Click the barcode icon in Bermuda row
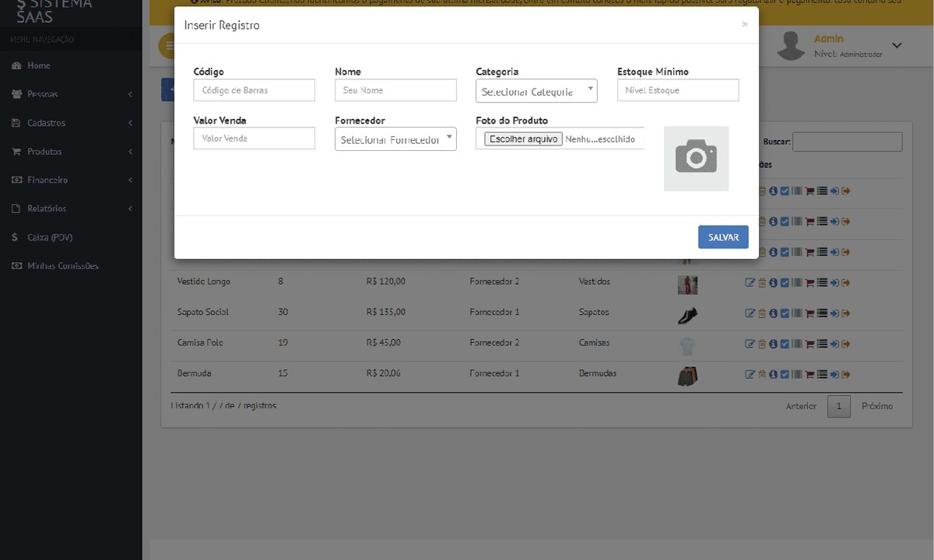Screen dimensions: 934x560 click(797, 374)
